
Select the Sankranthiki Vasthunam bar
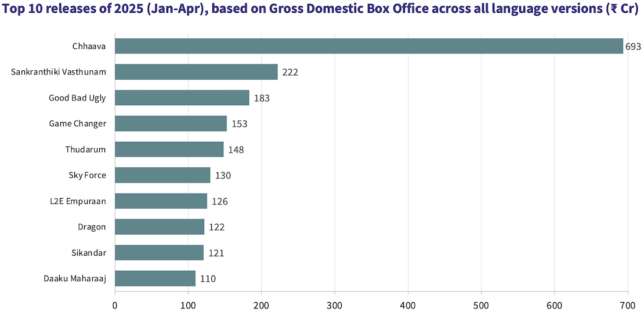(x=196, y=71)
